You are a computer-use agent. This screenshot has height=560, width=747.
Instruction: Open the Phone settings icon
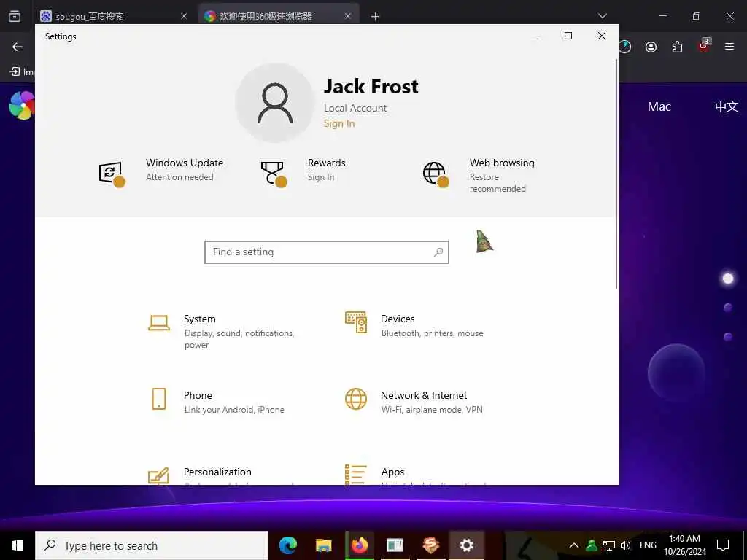158,399
